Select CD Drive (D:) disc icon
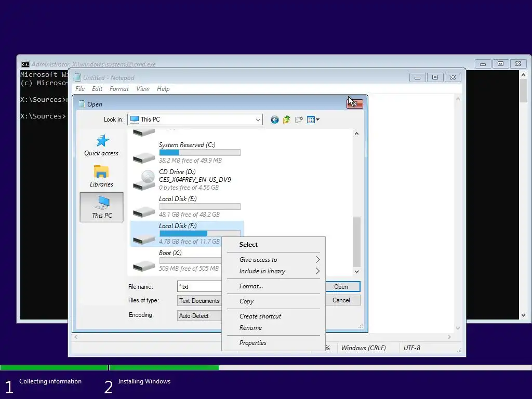The image size is (532, 399). coord(144,180)
